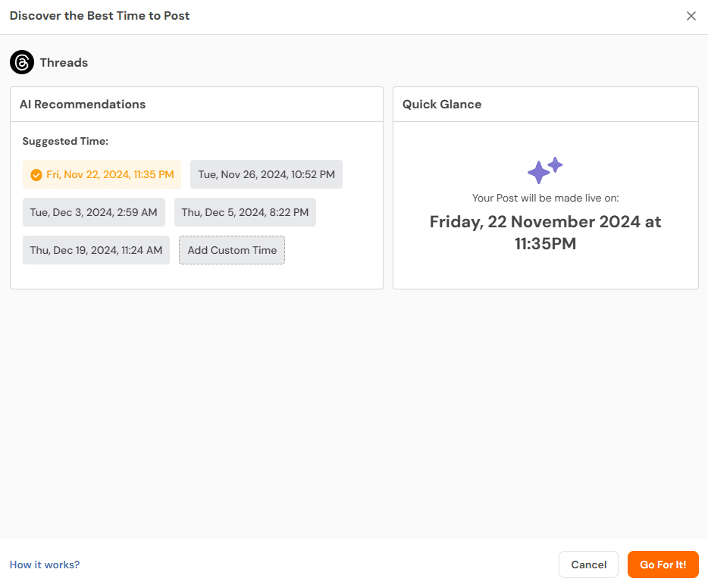Click the Suggested Time label
This screenshot has width=708, height=588.
(x=65, y=141)
